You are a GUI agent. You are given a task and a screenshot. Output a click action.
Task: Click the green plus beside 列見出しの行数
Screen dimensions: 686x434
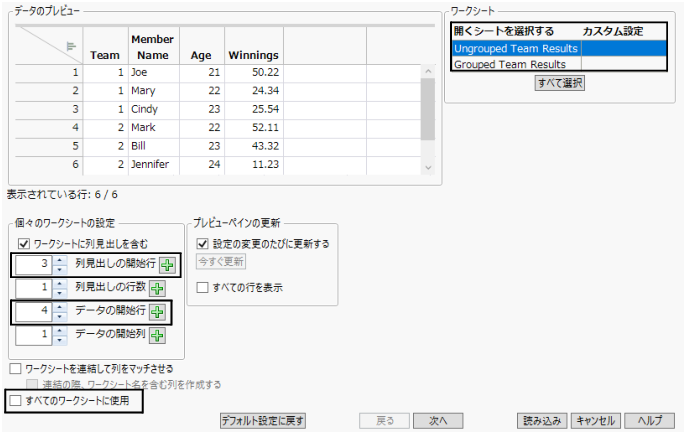157,288
